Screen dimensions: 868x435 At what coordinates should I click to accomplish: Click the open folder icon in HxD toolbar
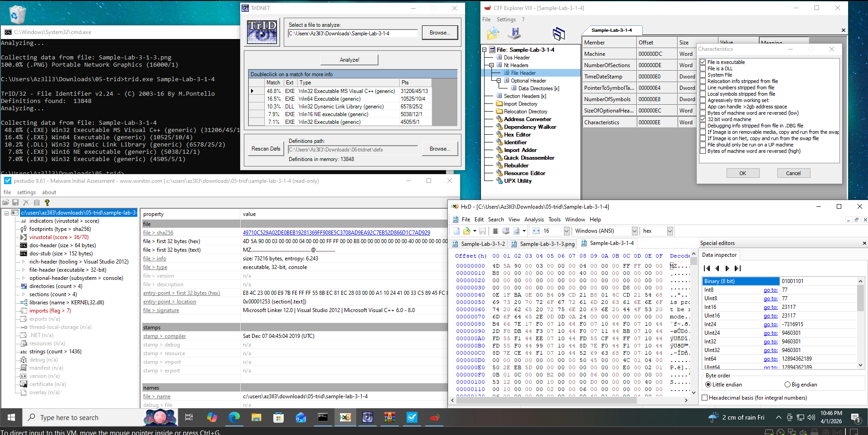point(466,231)
